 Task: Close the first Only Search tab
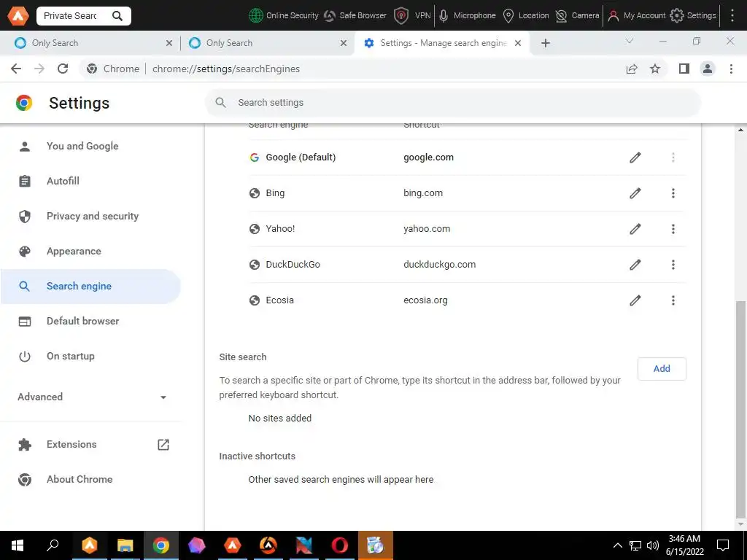click(x=169, y=43)
